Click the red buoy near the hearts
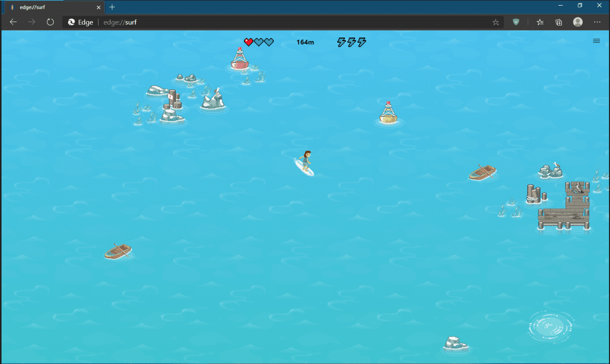 239,58
